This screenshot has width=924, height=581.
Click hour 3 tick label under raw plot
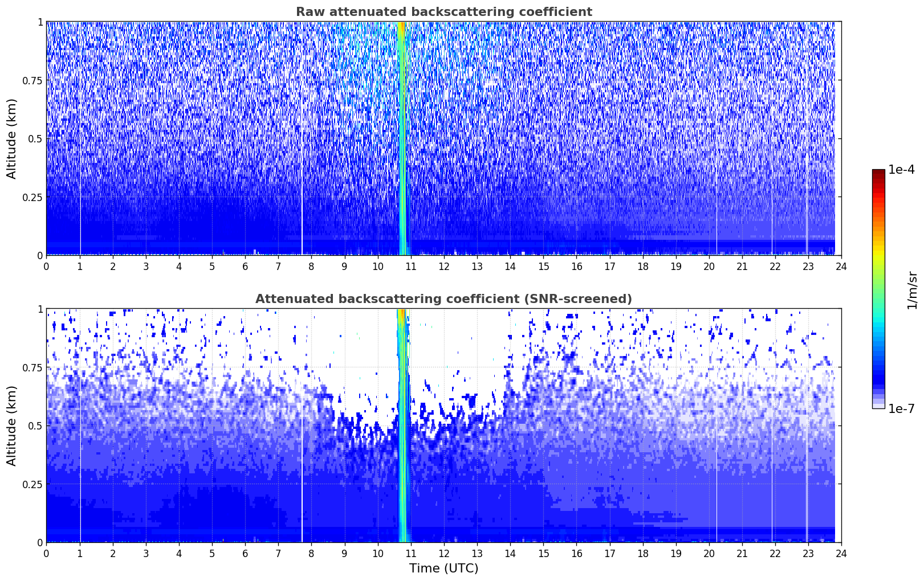[x=145, y=266]
